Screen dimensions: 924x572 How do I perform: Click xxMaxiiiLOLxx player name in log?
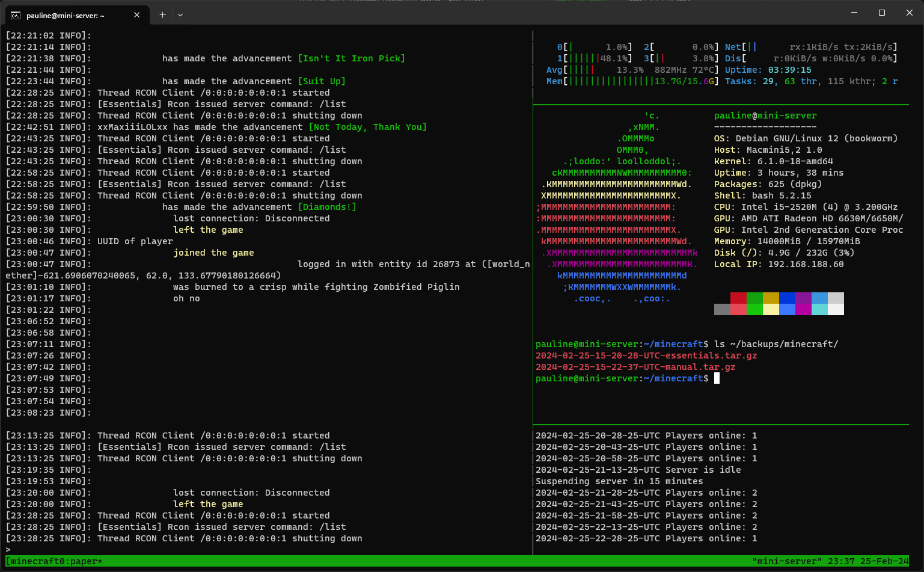click(x=132, y=127)
